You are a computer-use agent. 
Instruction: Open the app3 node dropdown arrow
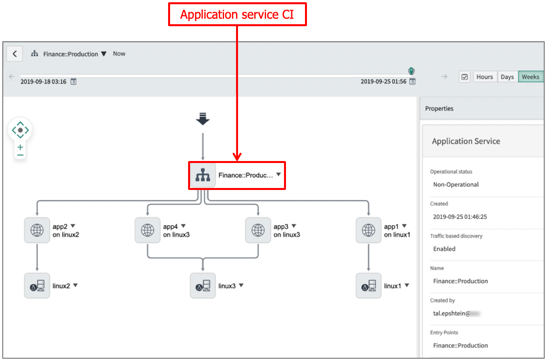pyautogui.click(x=294, y=226)
